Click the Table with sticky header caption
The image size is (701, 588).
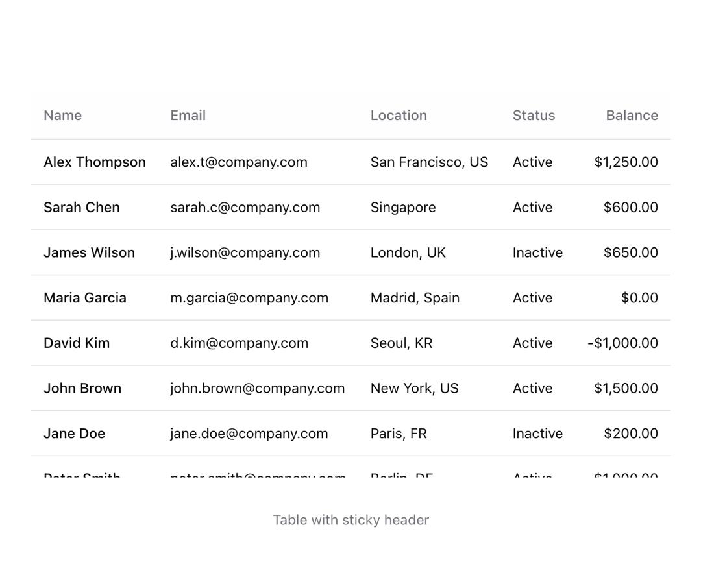[351, 520]
